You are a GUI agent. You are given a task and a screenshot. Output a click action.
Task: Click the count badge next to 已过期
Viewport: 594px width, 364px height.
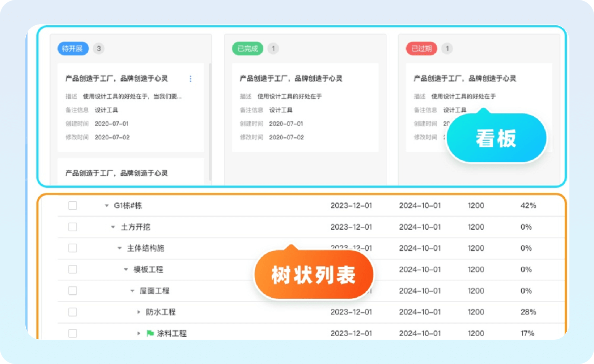pos(447,49)
